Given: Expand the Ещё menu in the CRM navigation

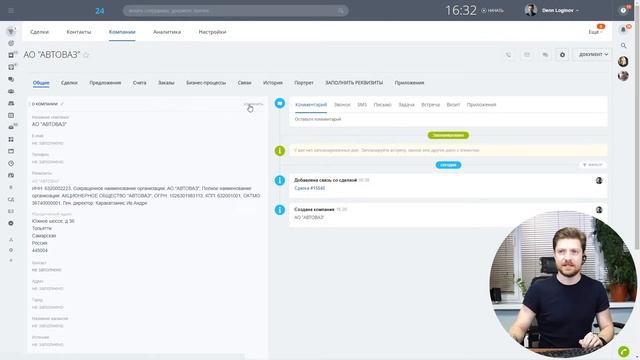Looking at the screenshot, I should click(x=595, y=32).
